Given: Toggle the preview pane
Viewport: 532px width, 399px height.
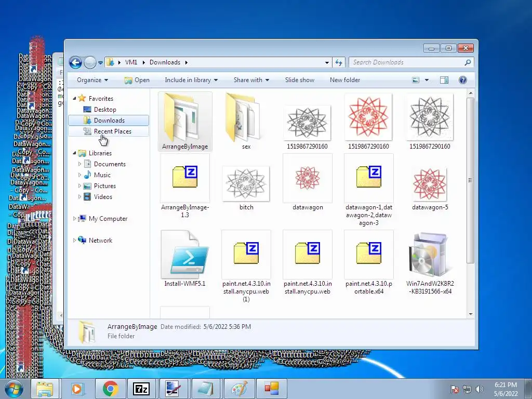Looking at the screenshot, I should click(444, 80).
